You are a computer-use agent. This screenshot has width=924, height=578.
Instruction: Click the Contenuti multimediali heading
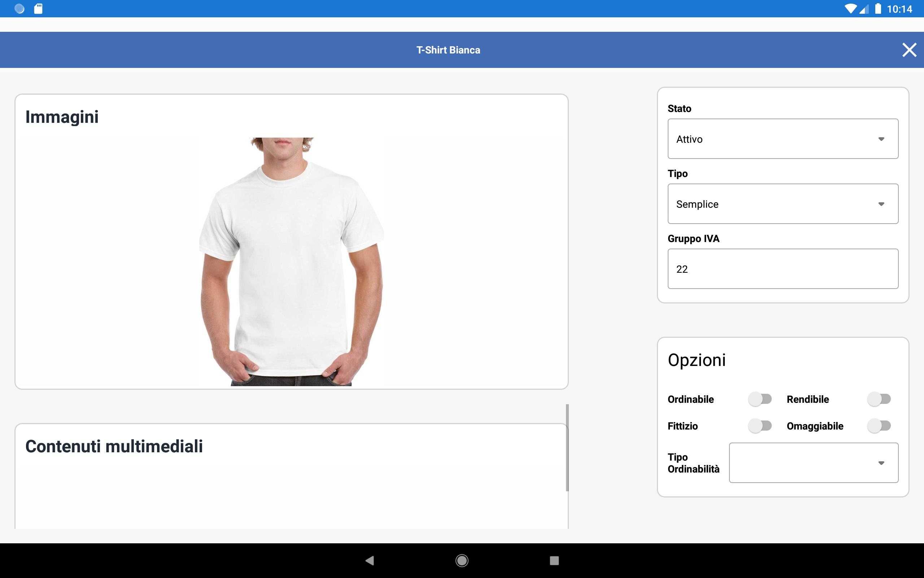coord(114,446)
